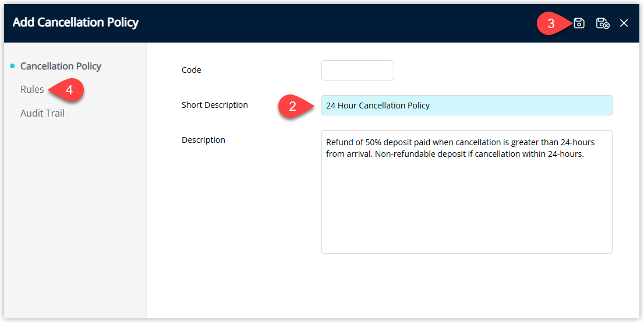Click the "Add Cancellation Policy" dialog title

point(76,23)
